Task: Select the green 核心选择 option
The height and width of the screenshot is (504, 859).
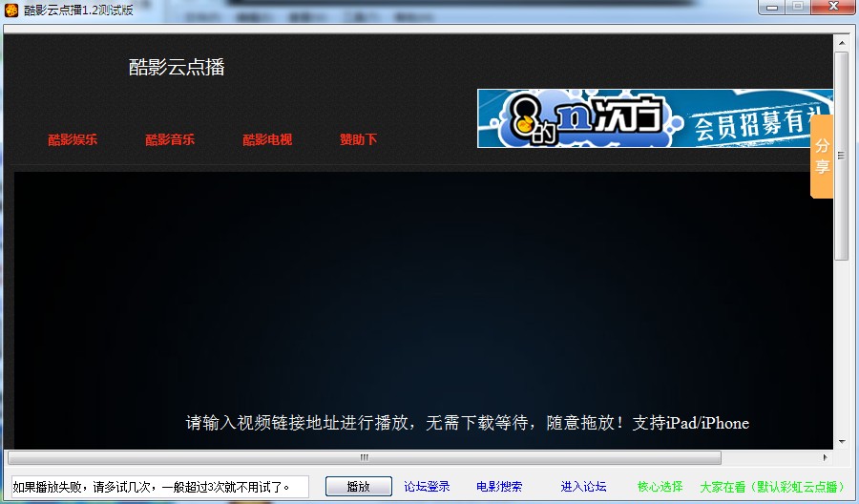Action: [660, 487]
